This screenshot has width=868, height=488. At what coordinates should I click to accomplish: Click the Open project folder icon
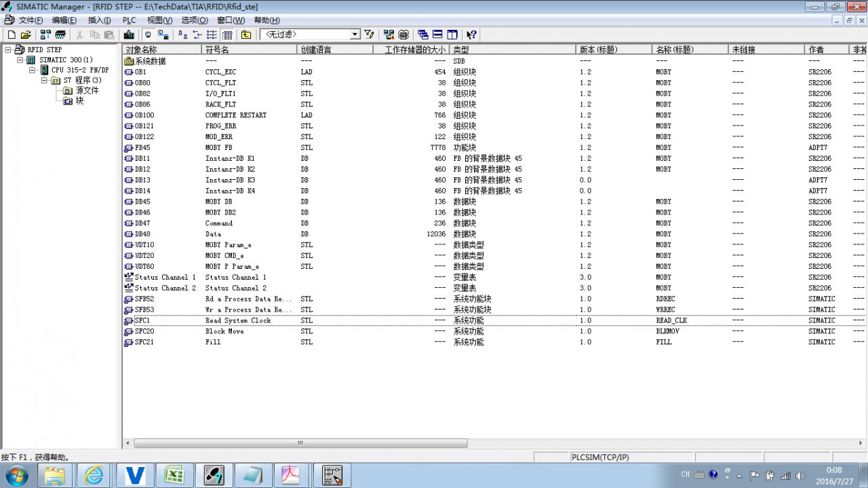[26, 35]
